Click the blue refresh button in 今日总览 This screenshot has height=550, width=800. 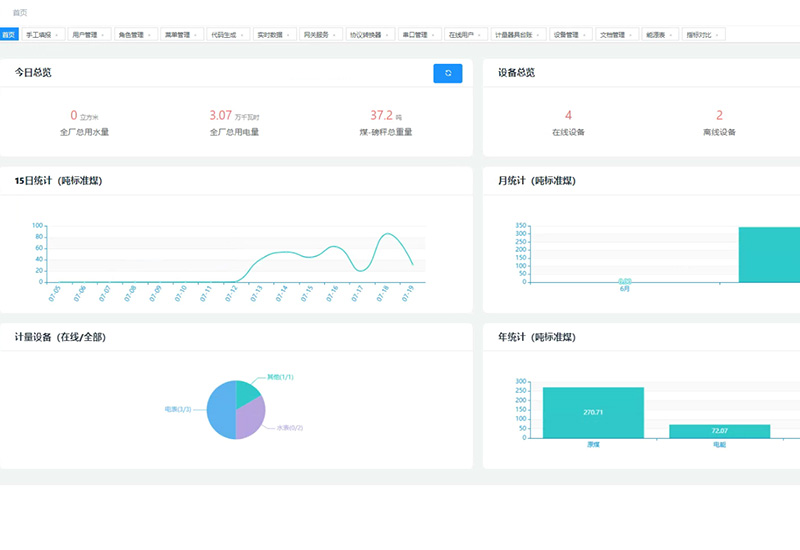(447, 73)
